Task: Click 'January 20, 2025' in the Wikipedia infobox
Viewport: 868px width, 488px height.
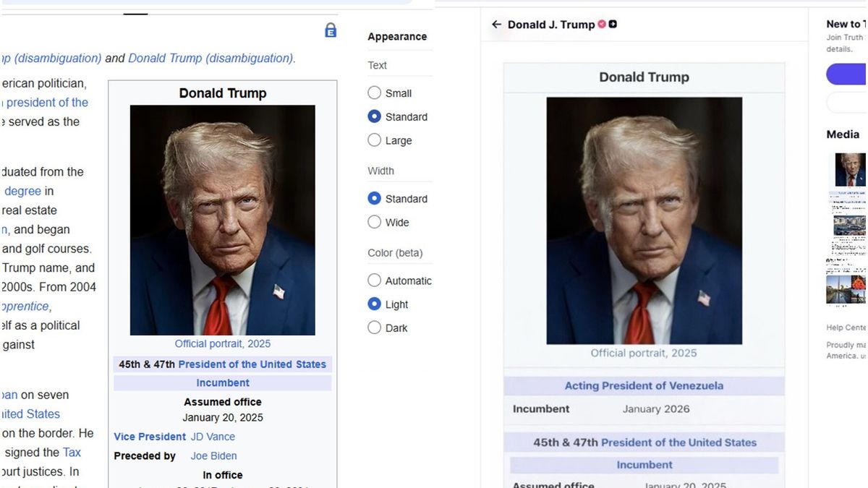Action: [x=223, y=418]
